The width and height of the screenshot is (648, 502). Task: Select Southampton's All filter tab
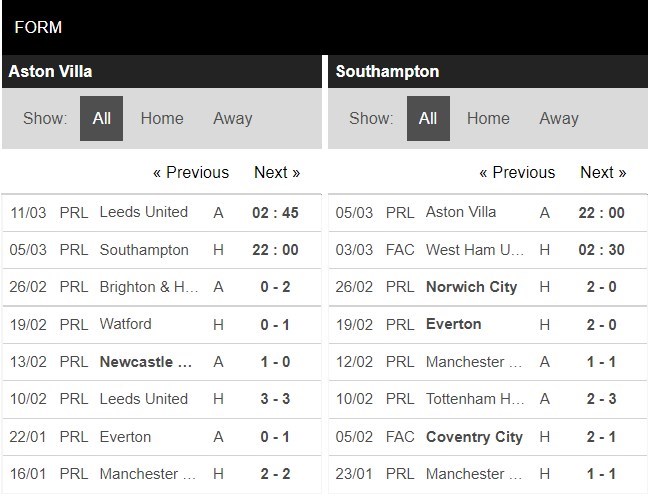tap(428, 118)
